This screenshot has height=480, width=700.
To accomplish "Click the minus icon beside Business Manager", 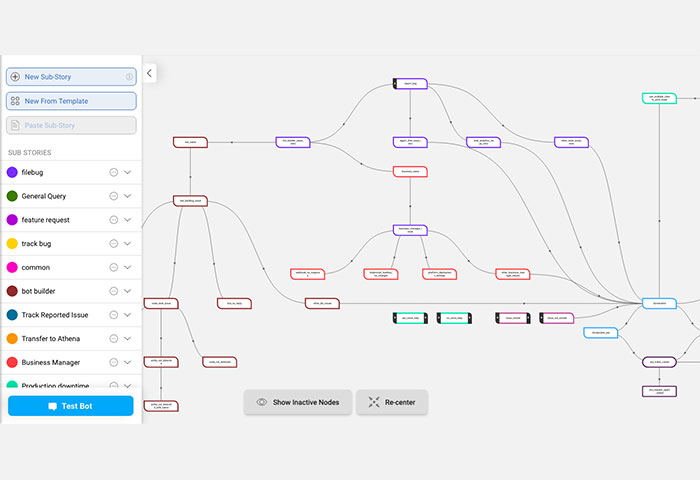I will (x=114, y=362).
